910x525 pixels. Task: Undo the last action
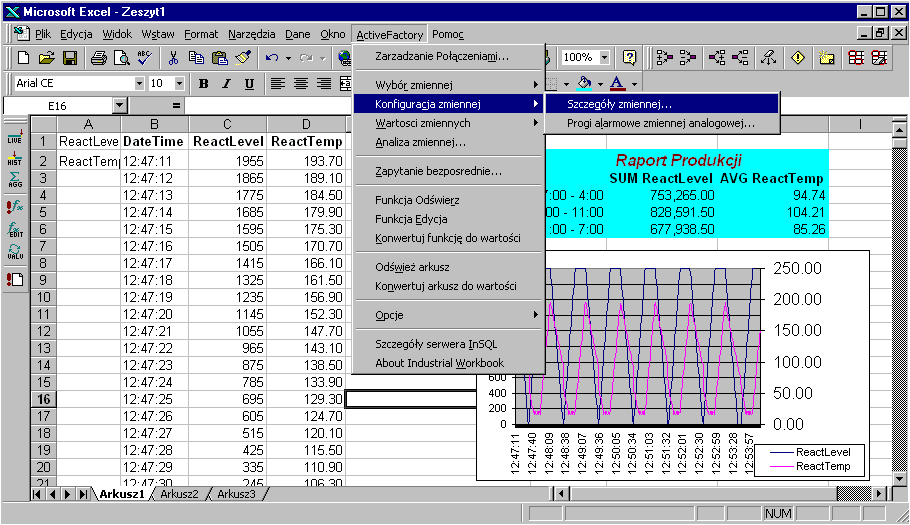tap(271, 57)
